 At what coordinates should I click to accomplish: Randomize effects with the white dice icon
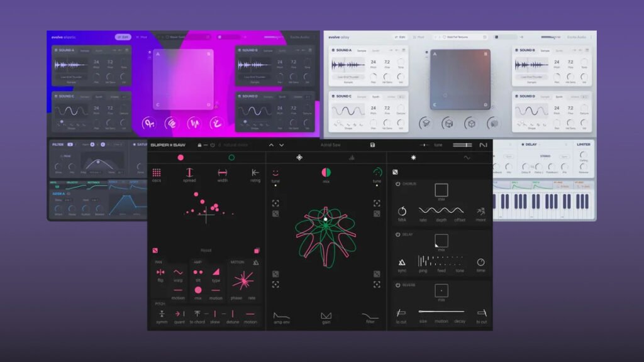pyautogui.click(x=395, y=172)
